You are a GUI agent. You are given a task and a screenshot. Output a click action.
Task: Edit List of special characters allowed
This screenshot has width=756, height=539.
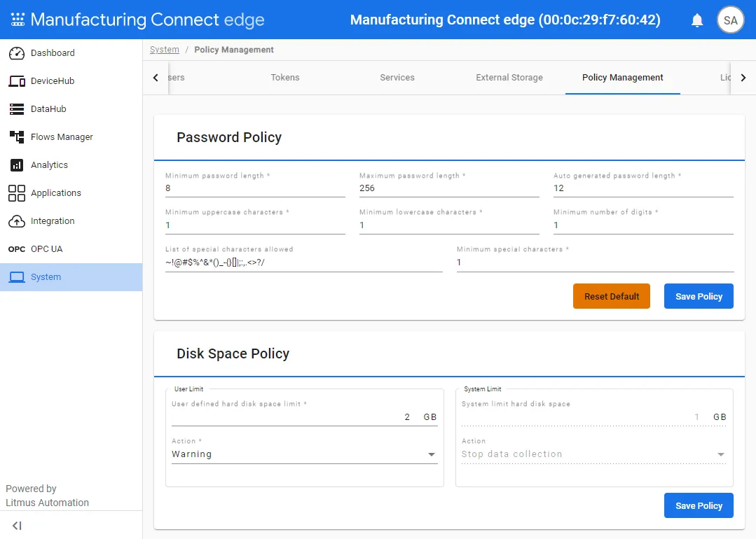click(304, 262)
